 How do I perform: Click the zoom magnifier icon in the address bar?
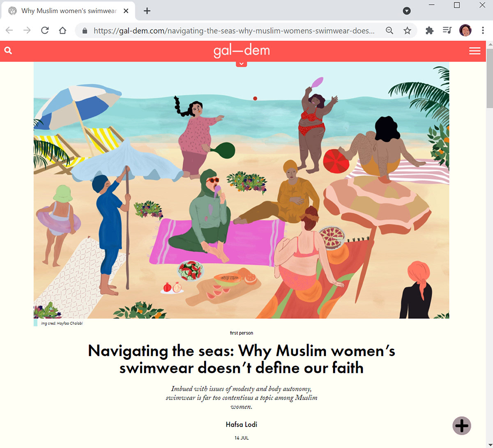(x=389, y=30)
